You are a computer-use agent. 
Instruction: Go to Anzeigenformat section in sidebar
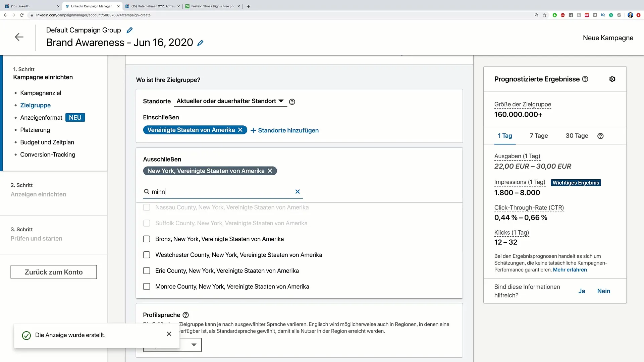pyautogui.click(x=41, y=118)
